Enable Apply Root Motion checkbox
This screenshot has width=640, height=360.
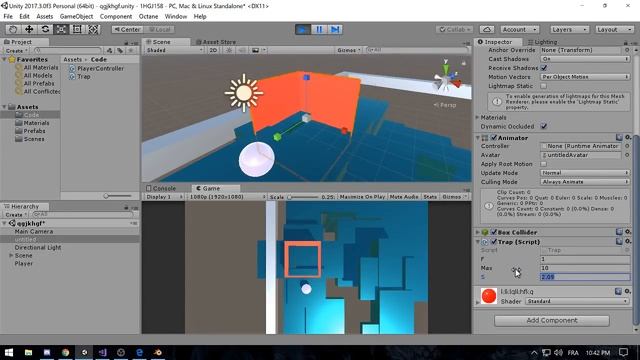point(544,164)
